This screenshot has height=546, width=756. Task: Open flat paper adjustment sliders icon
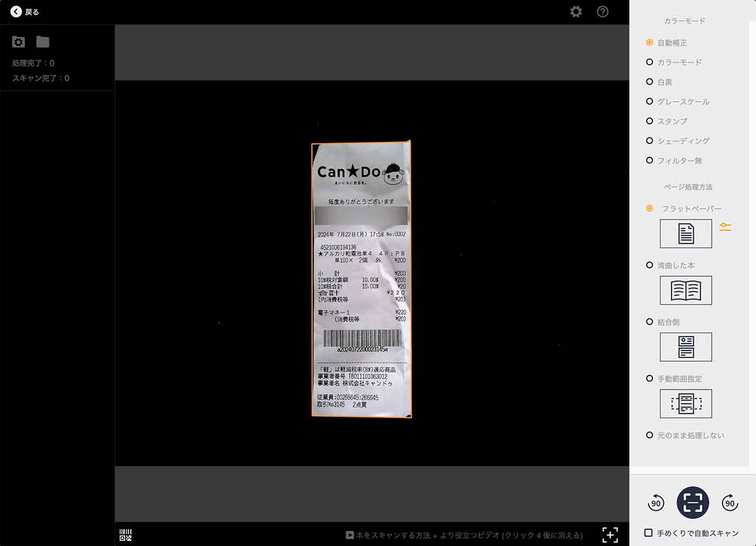(725, 227)
